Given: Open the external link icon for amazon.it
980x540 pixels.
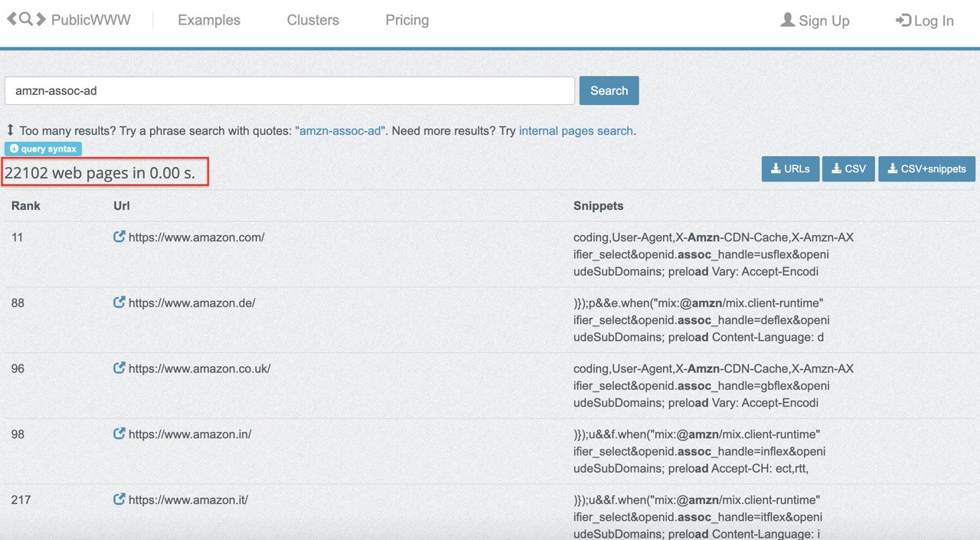Looking at the screenshot, I should [119, 500].
